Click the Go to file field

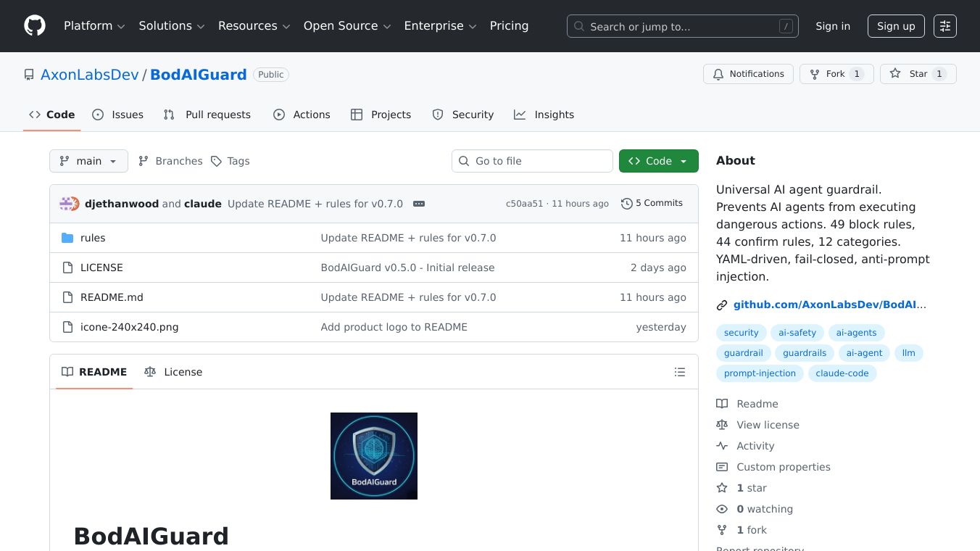(x=532, y=161)
